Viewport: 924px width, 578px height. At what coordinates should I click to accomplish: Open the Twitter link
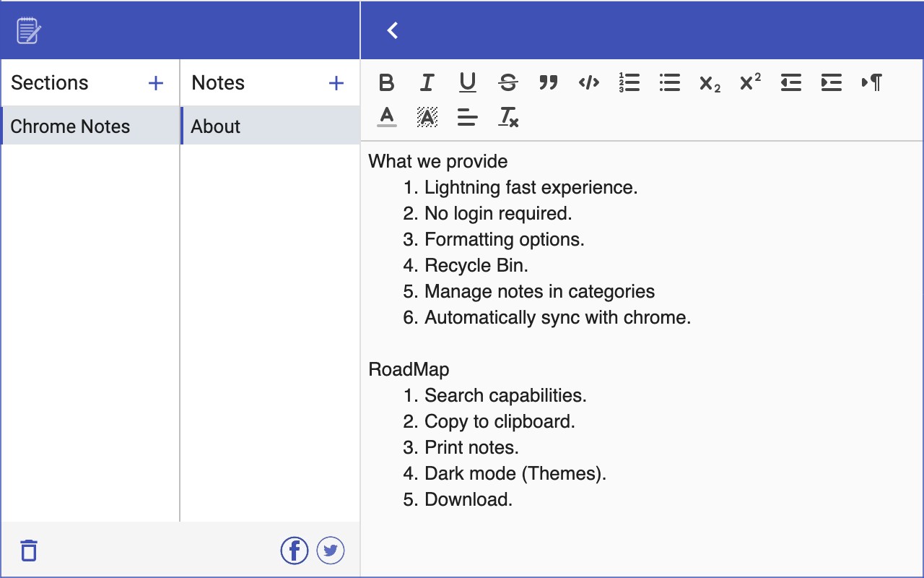point(331,551)
